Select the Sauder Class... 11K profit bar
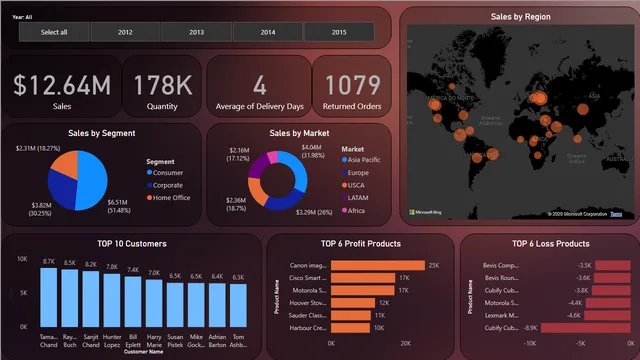The width and height of the screenshot is (640, 360). (351, 316)
